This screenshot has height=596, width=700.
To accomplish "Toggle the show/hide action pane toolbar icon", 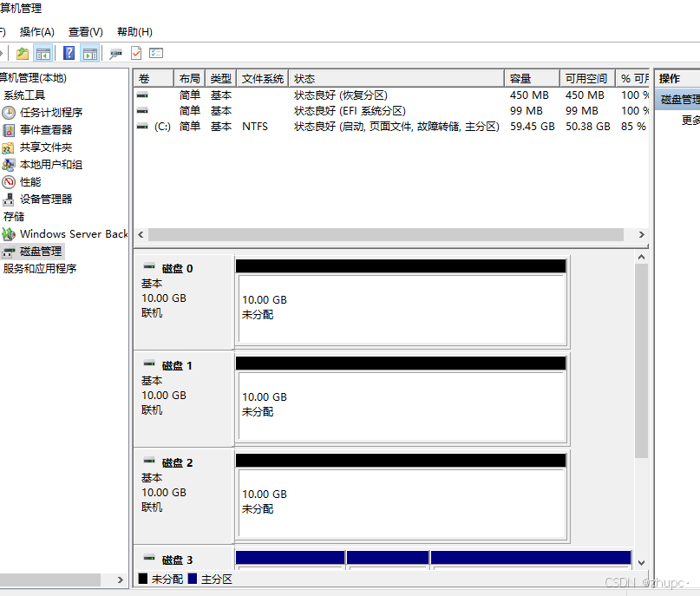I will coord(90,54).
